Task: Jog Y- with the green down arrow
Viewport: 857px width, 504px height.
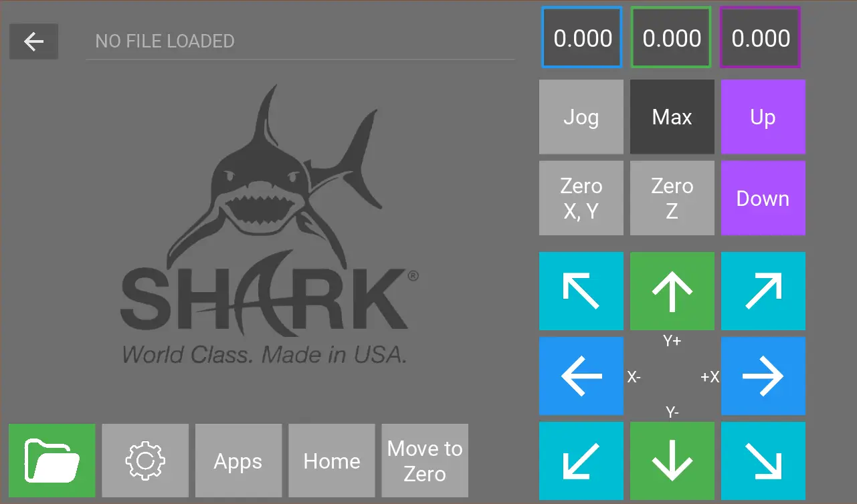Action: 672,461
